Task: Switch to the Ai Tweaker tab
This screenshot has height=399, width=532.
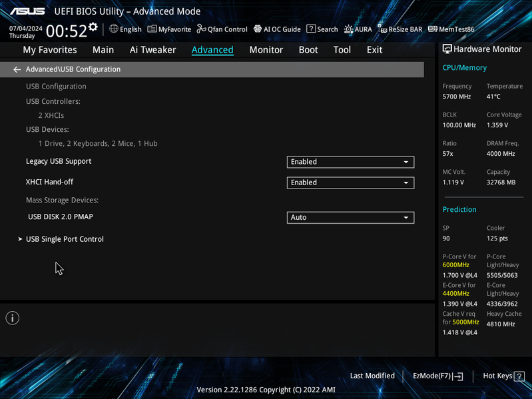Action: click(x=152, y=50)
